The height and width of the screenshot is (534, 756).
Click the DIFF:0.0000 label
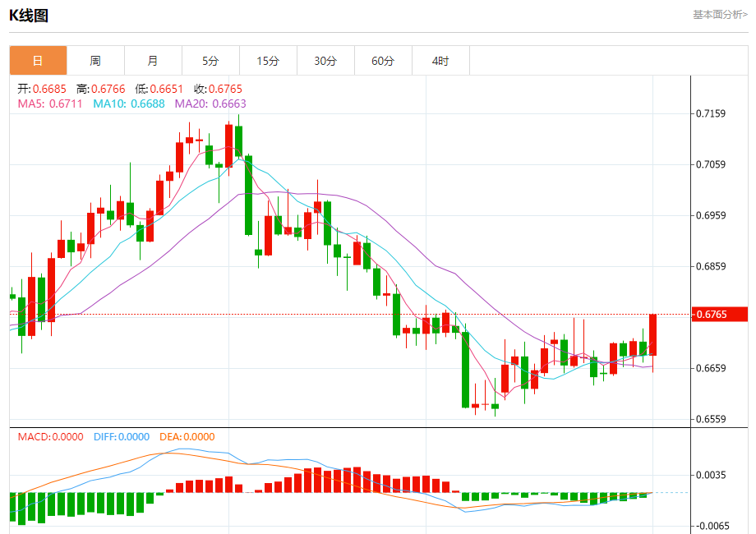click(122, 436)
